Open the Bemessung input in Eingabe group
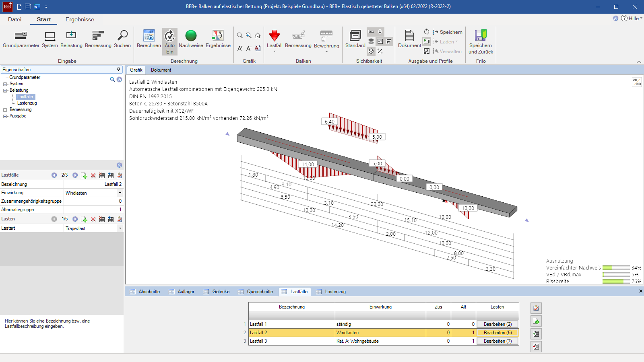Screen dimensions: 644x362 [x=98, y=39]
